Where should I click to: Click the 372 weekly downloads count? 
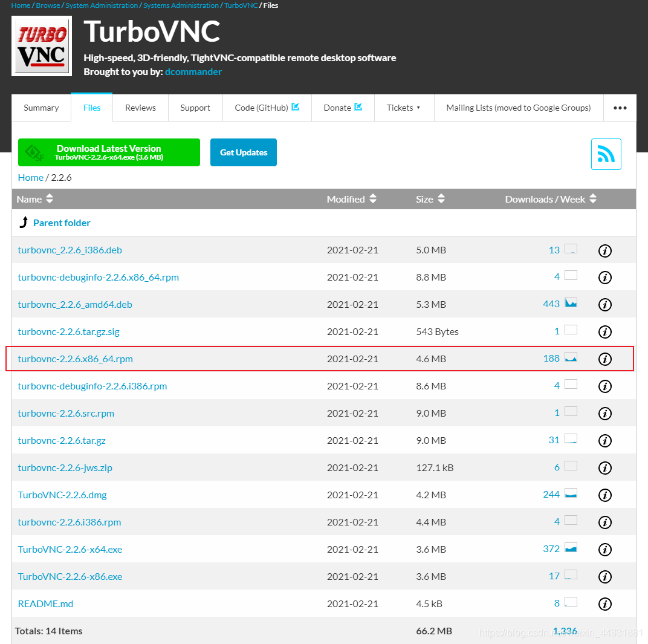pyautogui.click(x=551, y=549)
